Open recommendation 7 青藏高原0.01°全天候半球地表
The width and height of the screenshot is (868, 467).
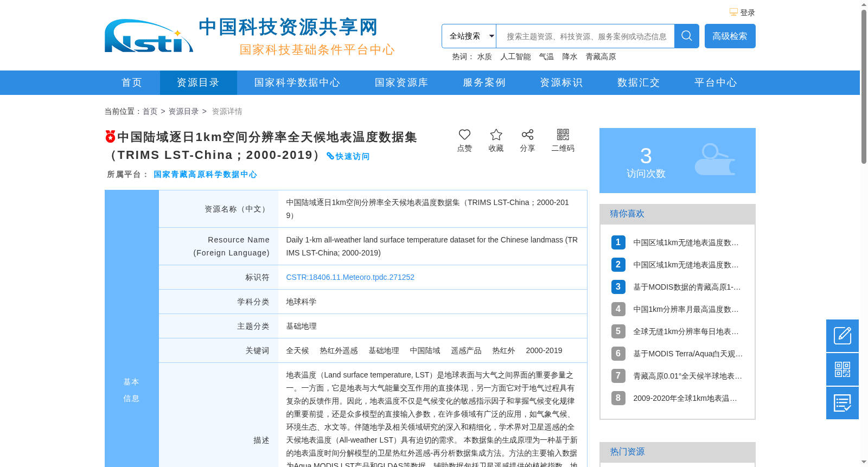coord(688,376)
